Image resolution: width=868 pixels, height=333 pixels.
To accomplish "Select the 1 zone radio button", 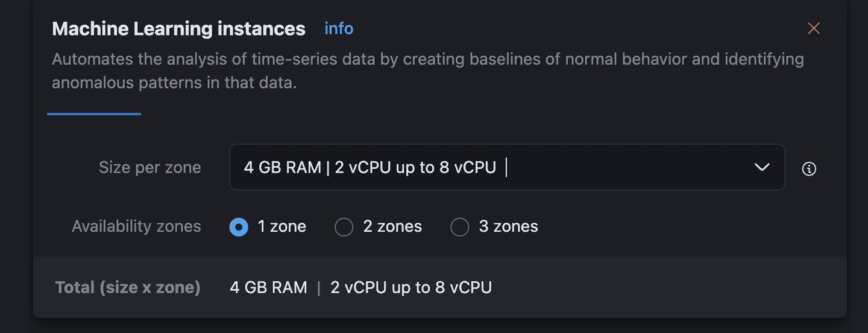I will (x=239, y=227).
